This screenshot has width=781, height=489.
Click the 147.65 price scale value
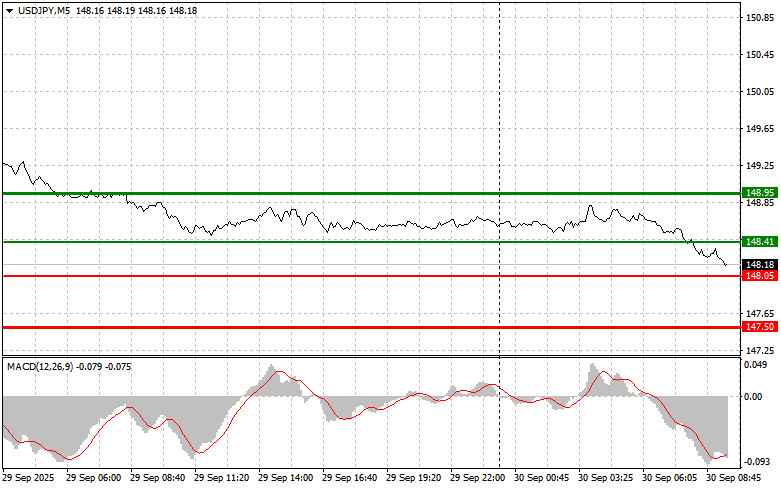pyautogui.click(x=760, y=314)
